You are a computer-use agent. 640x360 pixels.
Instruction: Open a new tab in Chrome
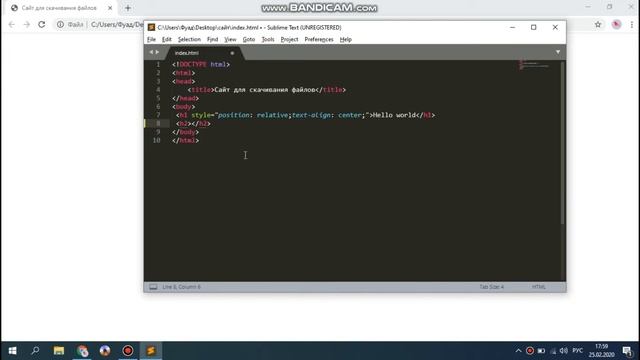[128, 8]
